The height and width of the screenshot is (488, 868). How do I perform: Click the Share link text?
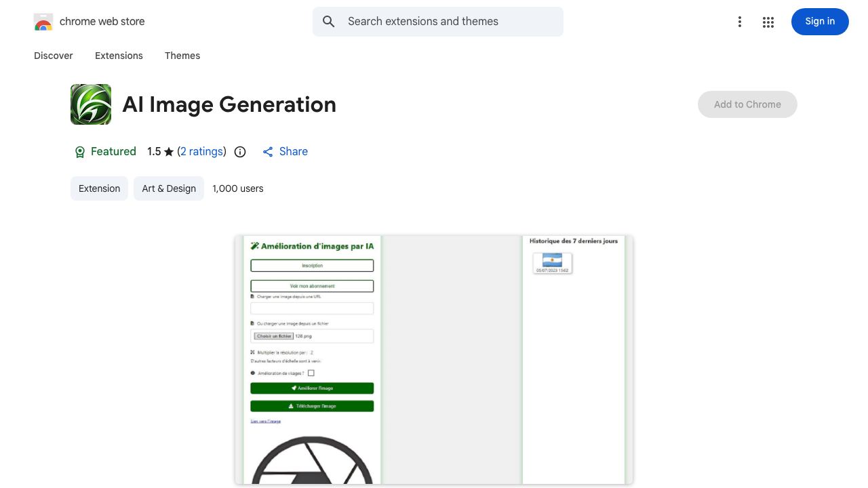coord(294,152)
